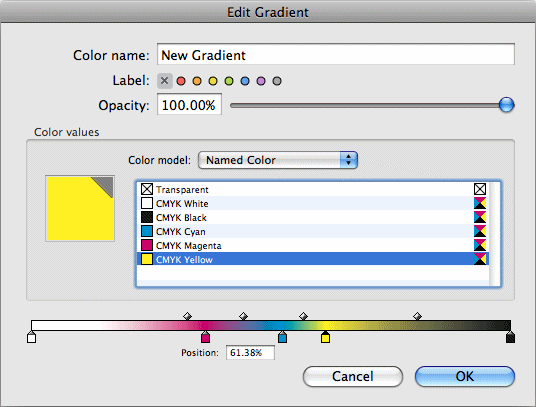Select the CMYK Cyan list entry
This screenshot has height=407, width=536.
(x=313, y=231)
